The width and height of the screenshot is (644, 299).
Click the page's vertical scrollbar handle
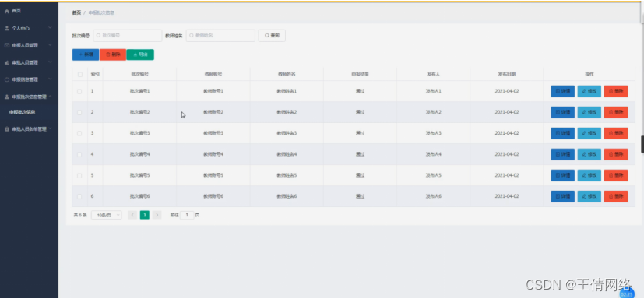tap(642, 145)
